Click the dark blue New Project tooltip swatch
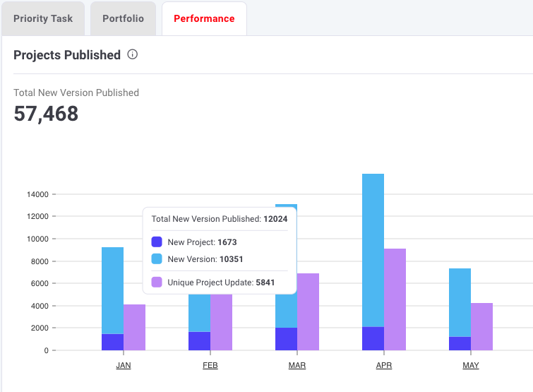Image resolution: width=533 pixels, height=392 pixels. click(x=157, y=242)
